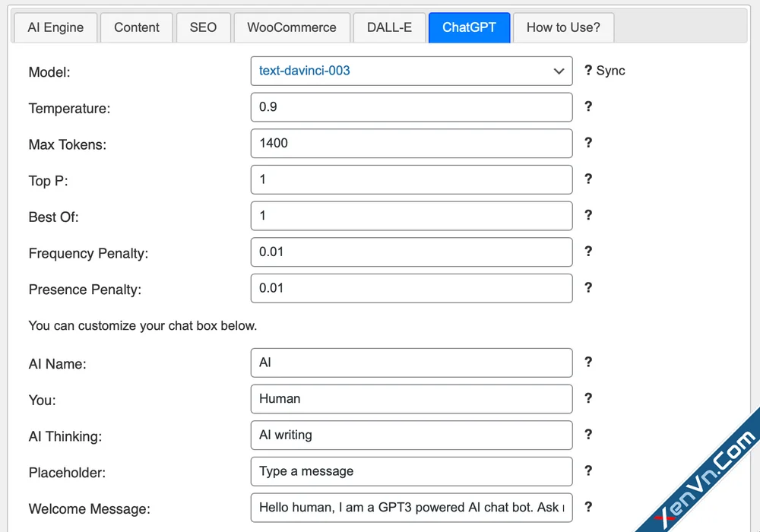This screenshot has width=760, height=532.
Task: Switch to the DALL-E tab
Action: pyautogui.click(x=389, y=27)
